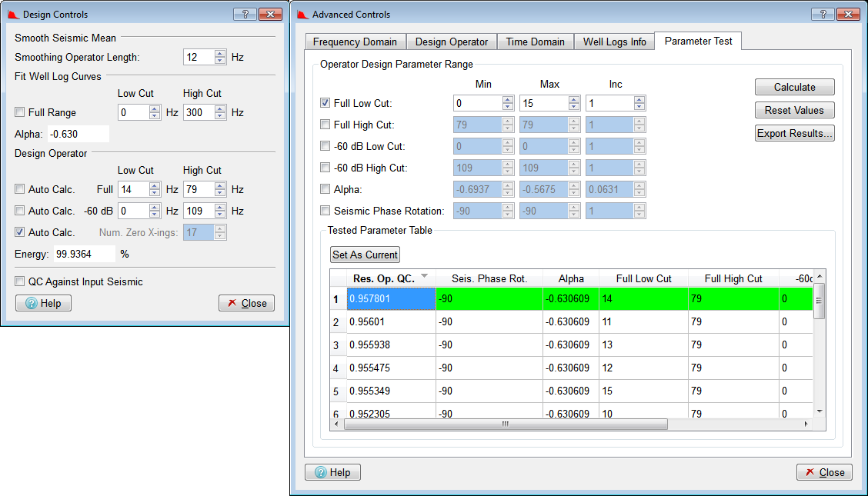Click the -60 dB Low Cut 0 spinner in Design Controls
Viewport: 868px width, 496px height.
coord(155,211)
